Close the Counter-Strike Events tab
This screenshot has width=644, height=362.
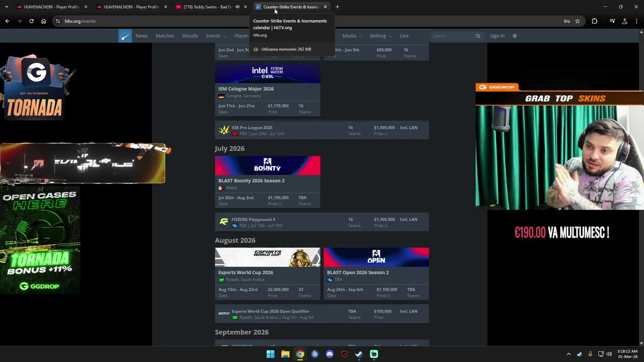click(325, 7)
